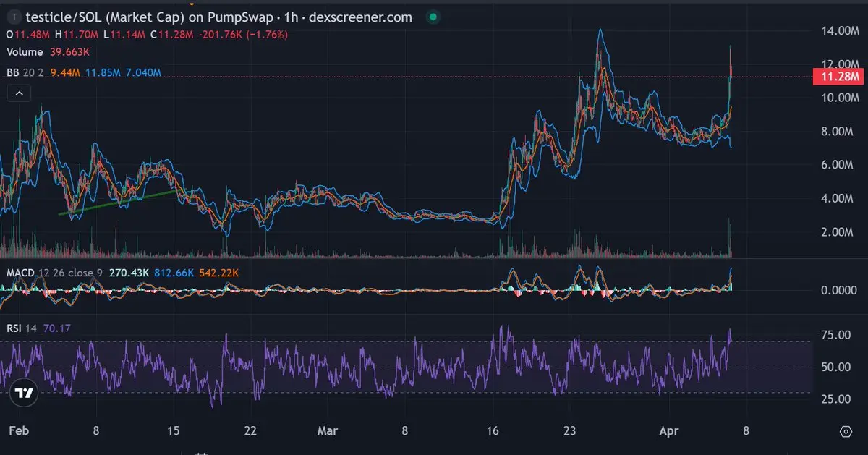868x455 pixels.
Task: Open chart settings gear icon
Action: pos(846,431)
